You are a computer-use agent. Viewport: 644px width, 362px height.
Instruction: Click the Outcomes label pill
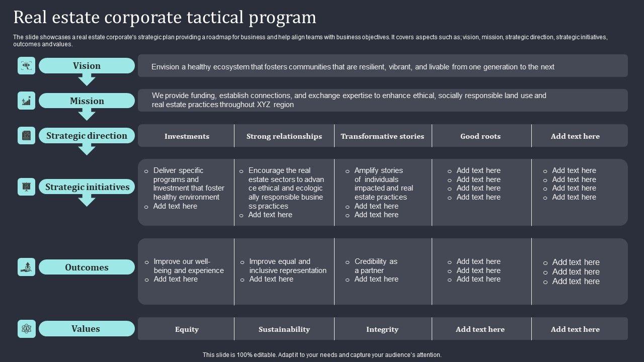tap(87, 267)
